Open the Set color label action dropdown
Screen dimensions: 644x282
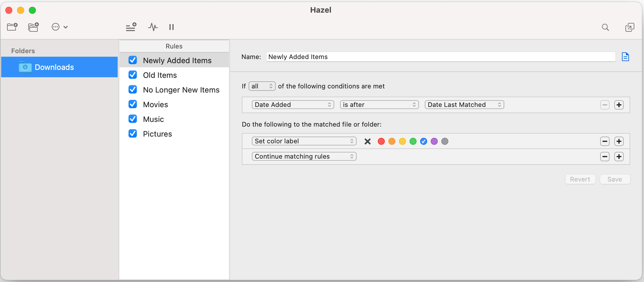tap(304, 141)
